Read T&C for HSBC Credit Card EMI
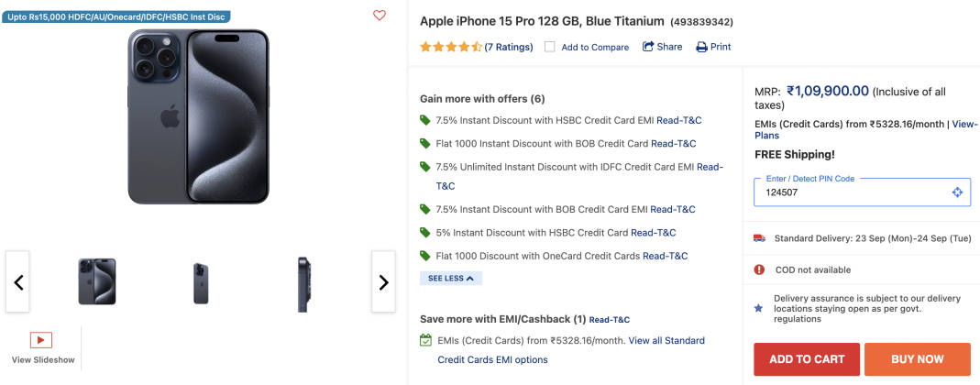 [678, 120]
